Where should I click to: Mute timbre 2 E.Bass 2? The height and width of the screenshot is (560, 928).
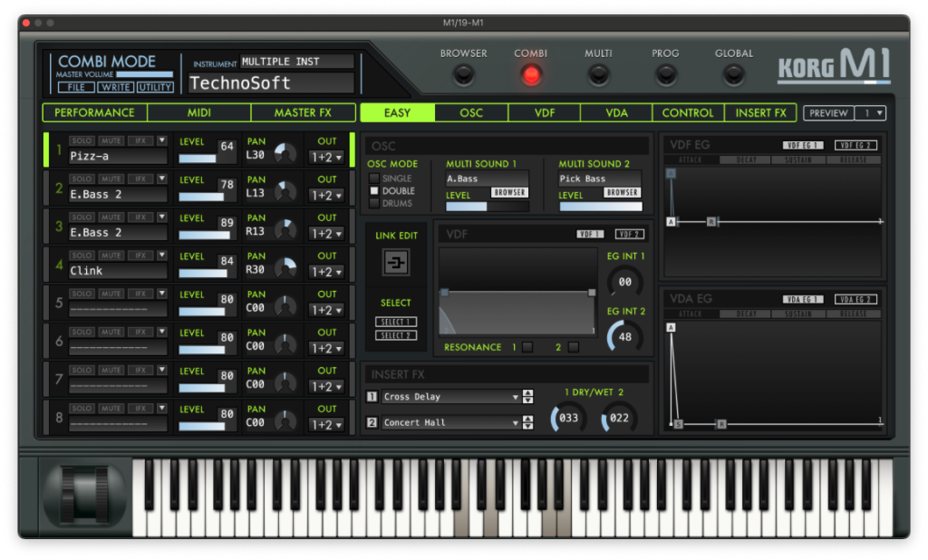pos(111,179)
